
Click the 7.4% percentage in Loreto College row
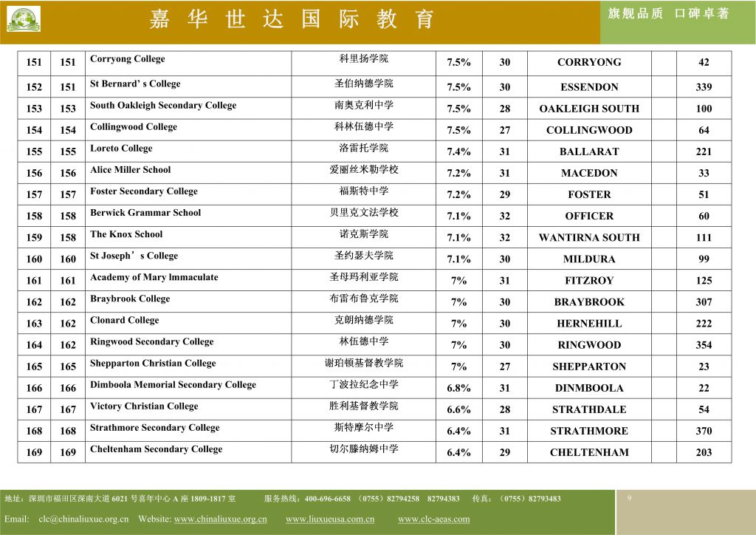tap(458, 151)
